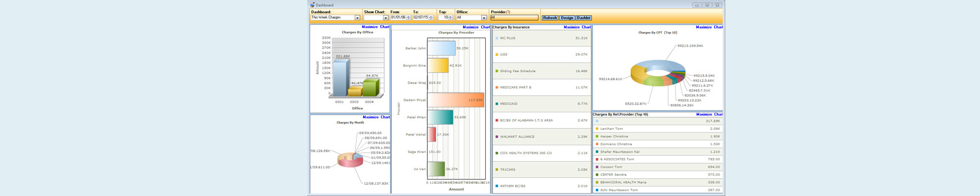Adjust the To date spinner

coord(431,18)
